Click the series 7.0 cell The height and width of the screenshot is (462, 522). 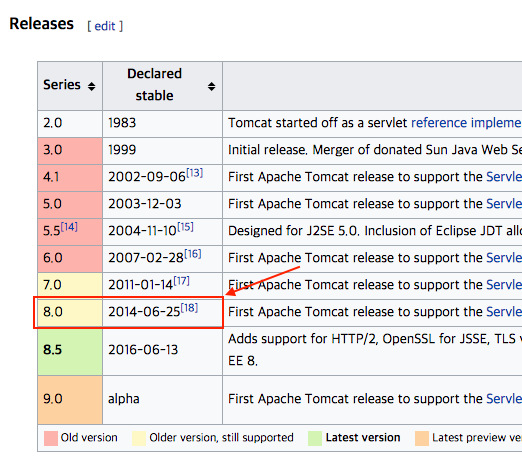70,285
